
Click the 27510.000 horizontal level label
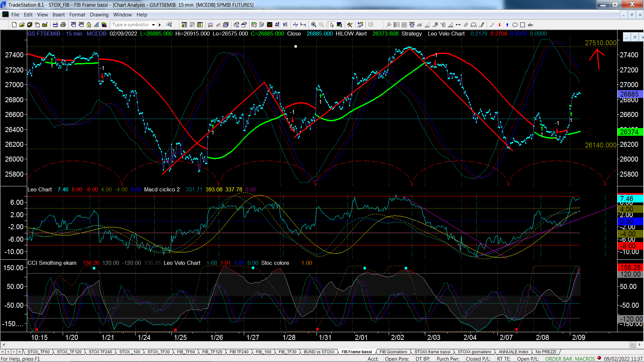[600, 43]
